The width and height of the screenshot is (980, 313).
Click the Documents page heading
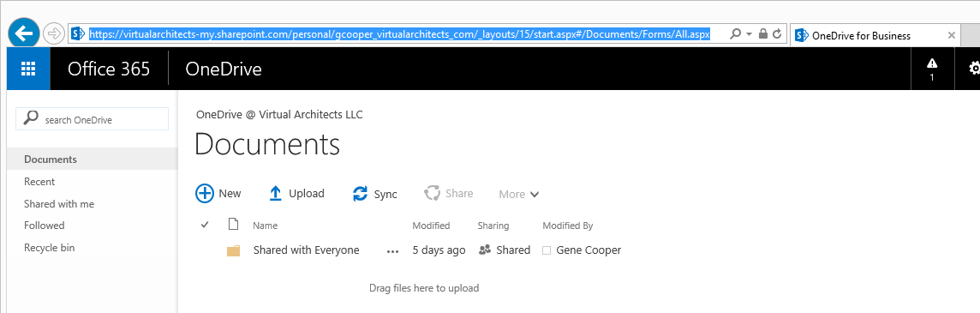pos(267,144)
